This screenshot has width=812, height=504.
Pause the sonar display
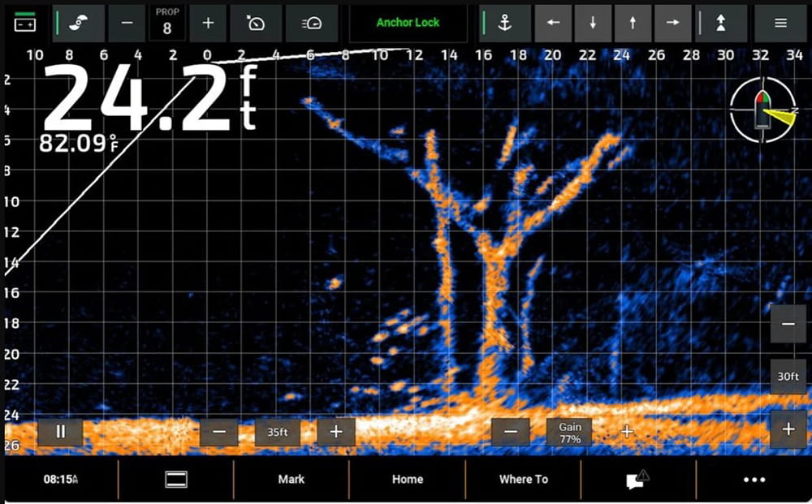tap(59, 432)
